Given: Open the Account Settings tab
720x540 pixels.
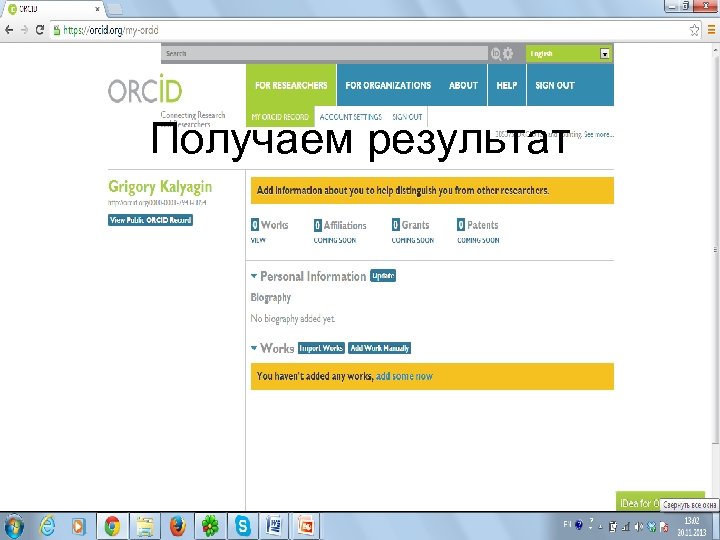Looking at the screenshot, I should point(350,117).
